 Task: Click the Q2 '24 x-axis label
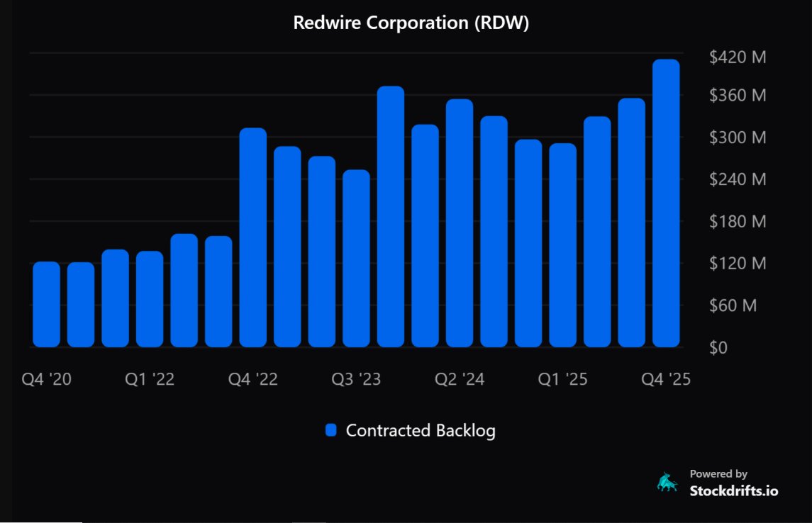[460, 379]
